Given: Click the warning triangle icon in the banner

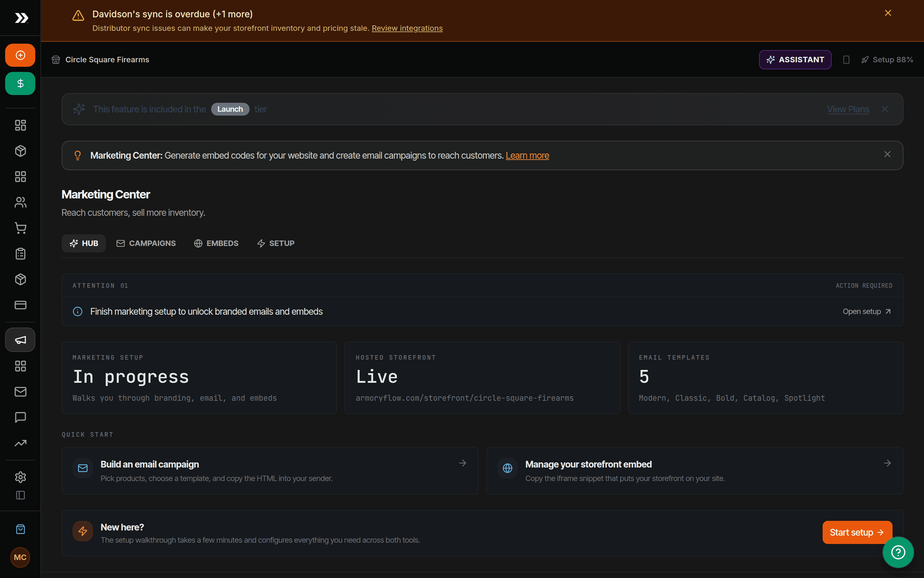Looking at the screenshot, I should pyautogui.click(x=78, y=16).
